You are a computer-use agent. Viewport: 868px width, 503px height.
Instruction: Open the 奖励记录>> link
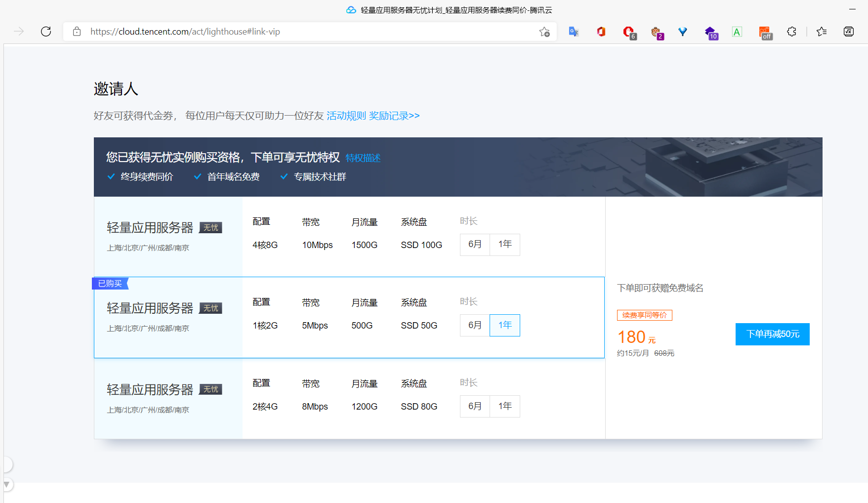[x=394, y=116]
